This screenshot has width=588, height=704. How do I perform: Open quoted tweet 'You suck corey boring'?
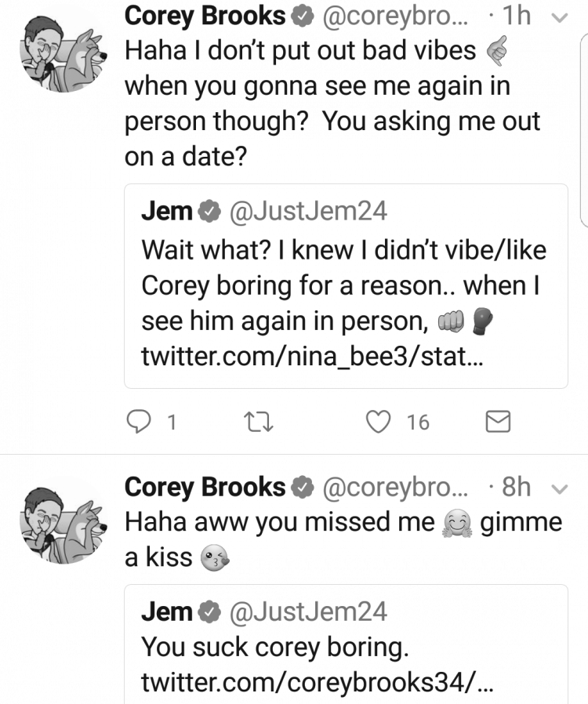point(346,644)
